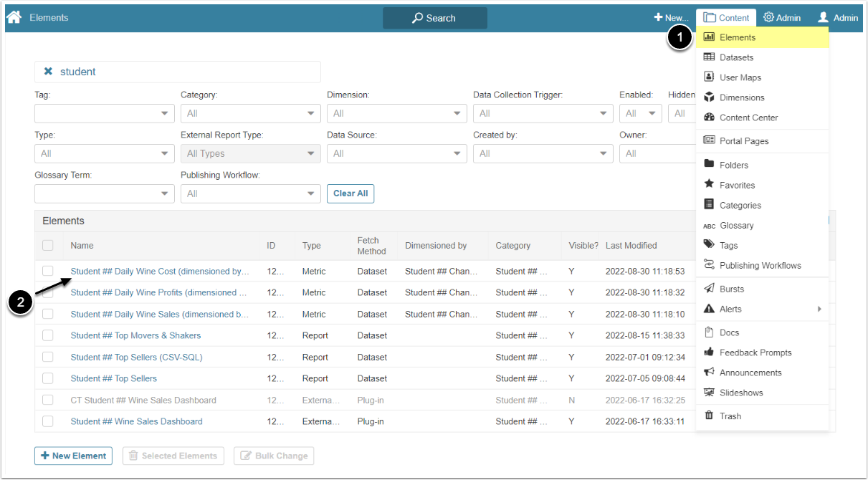Click the Favorites star icon
868x480 pixels.
[x=709, y=185]
